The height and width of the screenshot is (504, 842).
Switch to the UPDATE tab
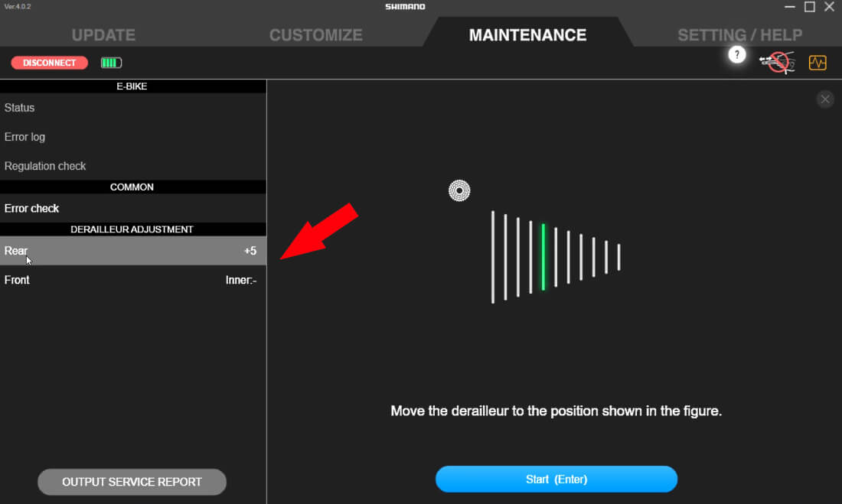click(x=103, y=34)
